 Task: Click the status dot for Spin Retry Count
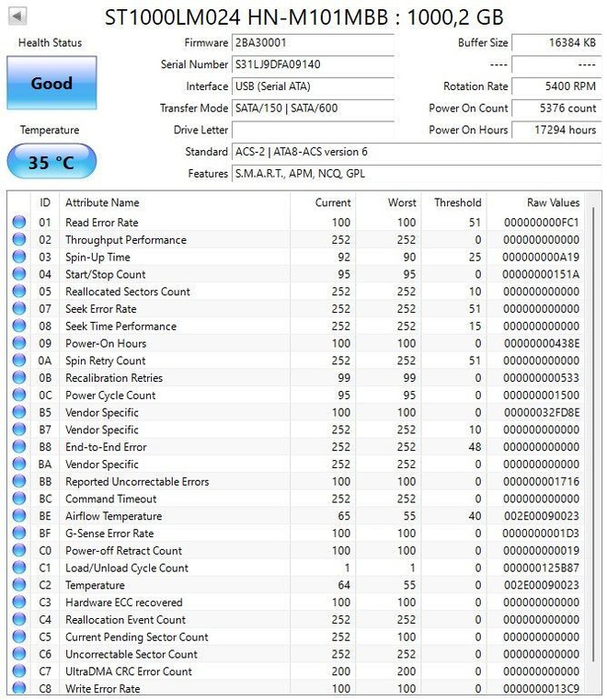19,361
